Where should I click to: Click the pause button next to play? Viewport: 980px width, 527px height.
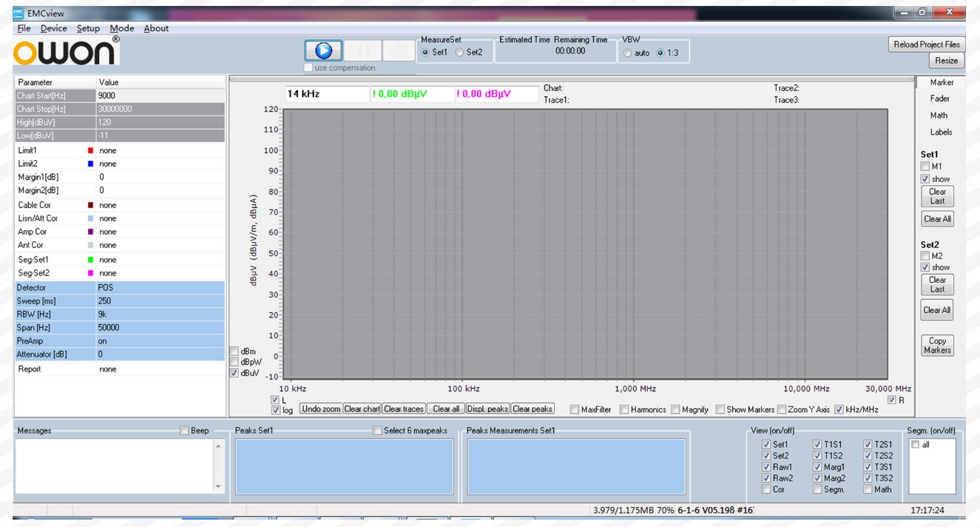(362, 50)
